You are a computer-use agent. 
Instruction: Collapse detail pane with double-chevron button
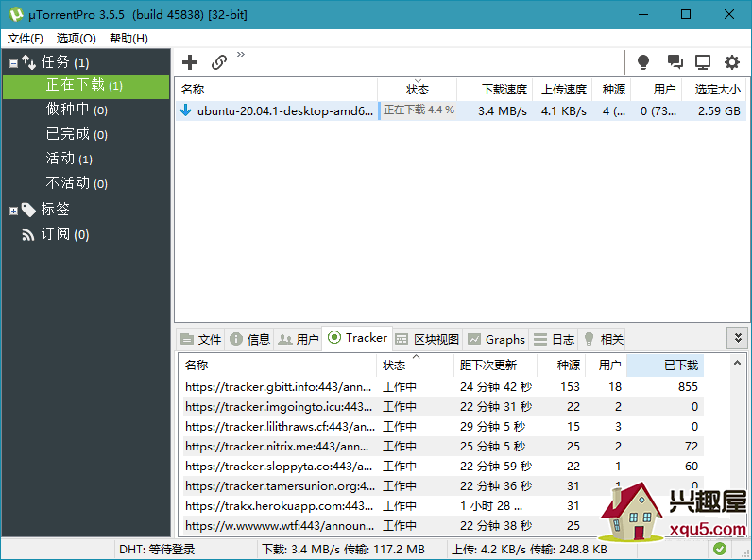pos(738,338)
